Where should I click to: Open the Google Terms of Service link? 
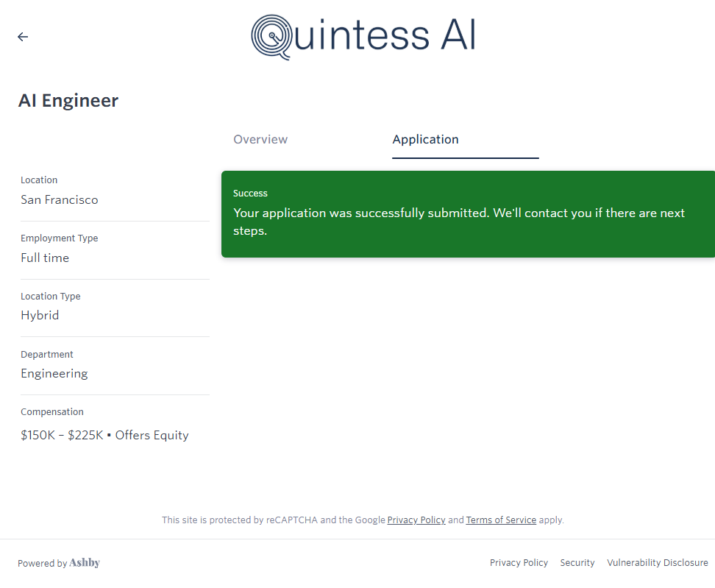coord(501,520)
